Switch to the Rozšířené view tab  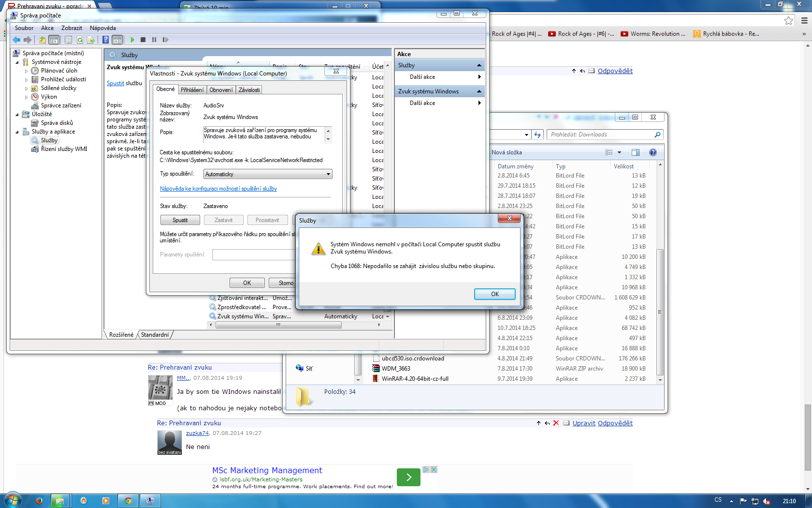(x=121, y=335)
